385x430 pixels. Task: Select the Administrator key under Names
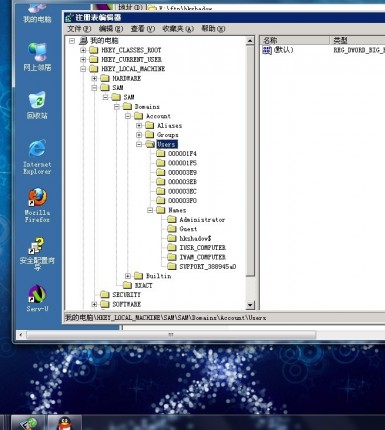(202, 220)
